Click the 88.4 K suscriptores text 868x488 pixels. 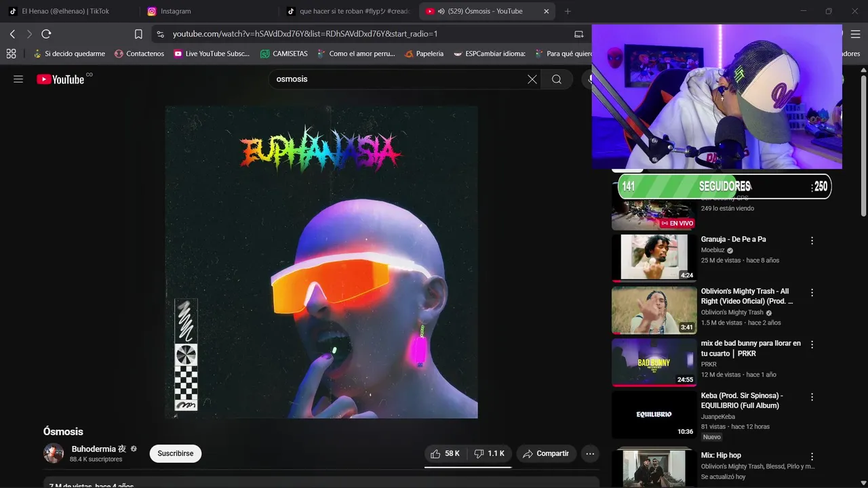pyautogui.click(x=96, y=460)
